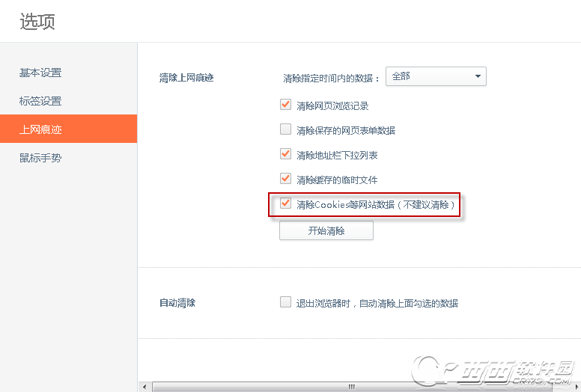
Task: Click the horizontal scrollbar right arrow
Action: [x=576, y=388]
